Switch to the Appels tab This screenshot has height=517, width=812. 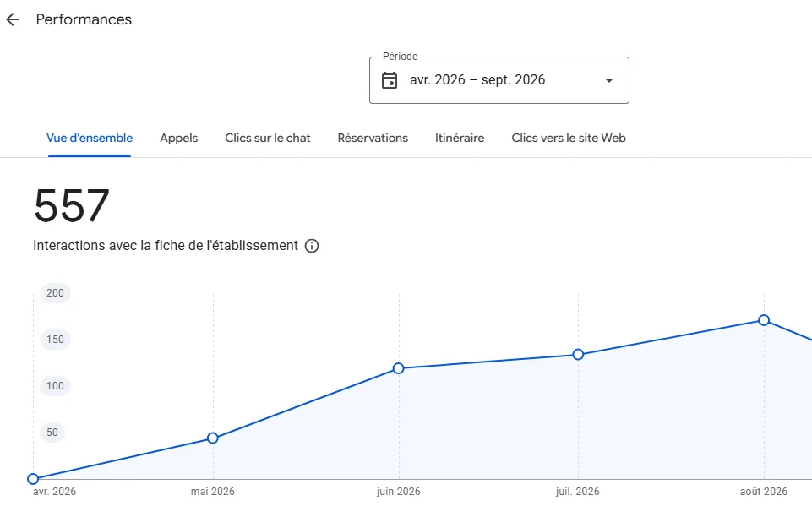tap(178, 139)
